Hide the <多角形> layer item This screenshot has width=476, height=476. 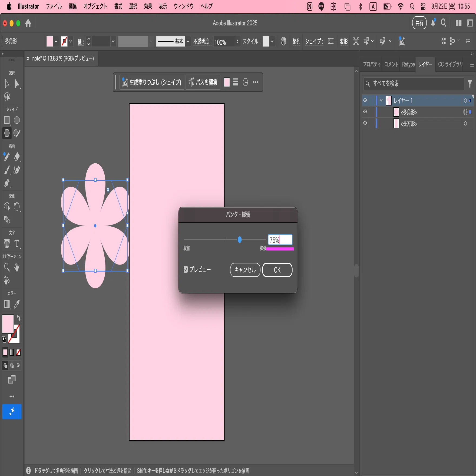click(365, 112)
